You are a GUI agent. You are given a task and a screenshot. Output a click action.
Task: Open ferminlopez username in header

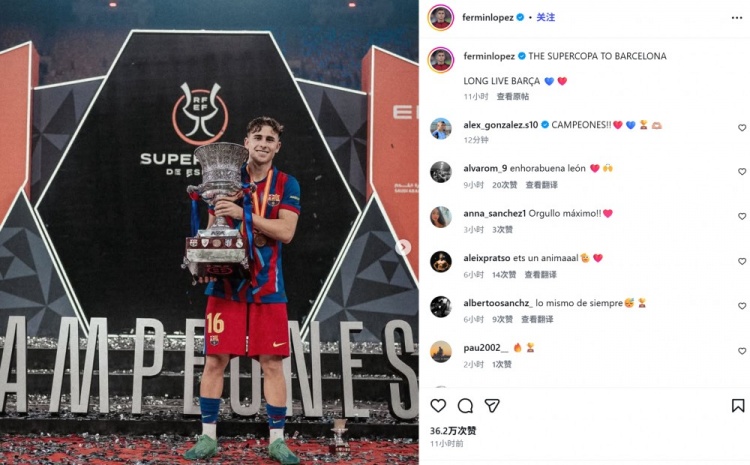487,17
